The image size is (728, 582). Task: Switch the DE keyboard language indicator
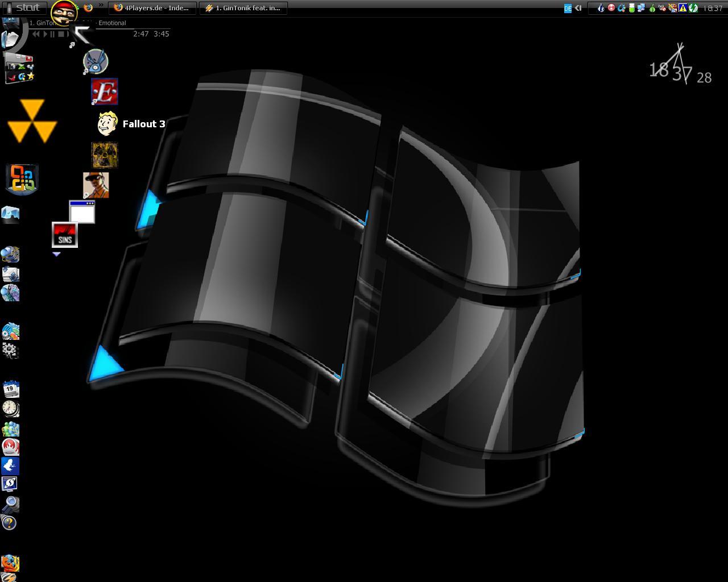click(568, 8)
